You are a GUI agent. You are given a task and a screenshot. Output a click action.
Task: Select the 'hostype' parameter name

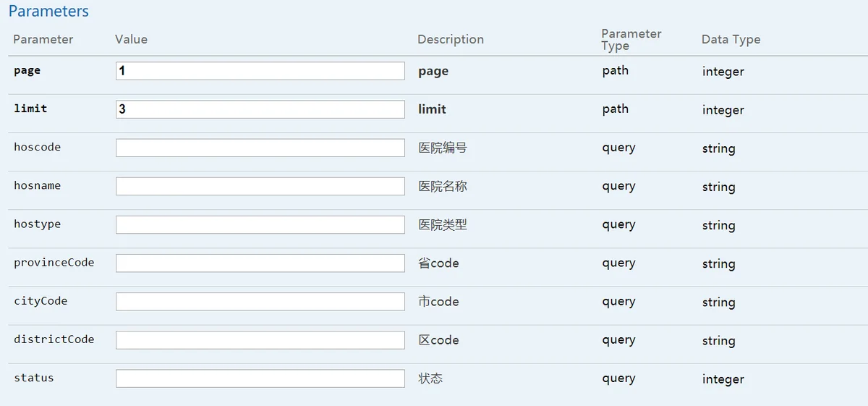click(37, 224)
